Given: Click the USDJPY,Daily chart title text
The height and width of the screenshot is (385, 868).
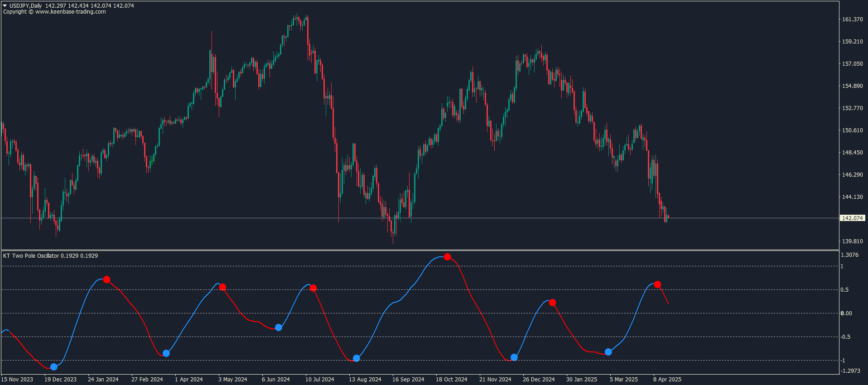Looking at the screenshot, I should 26,6.
